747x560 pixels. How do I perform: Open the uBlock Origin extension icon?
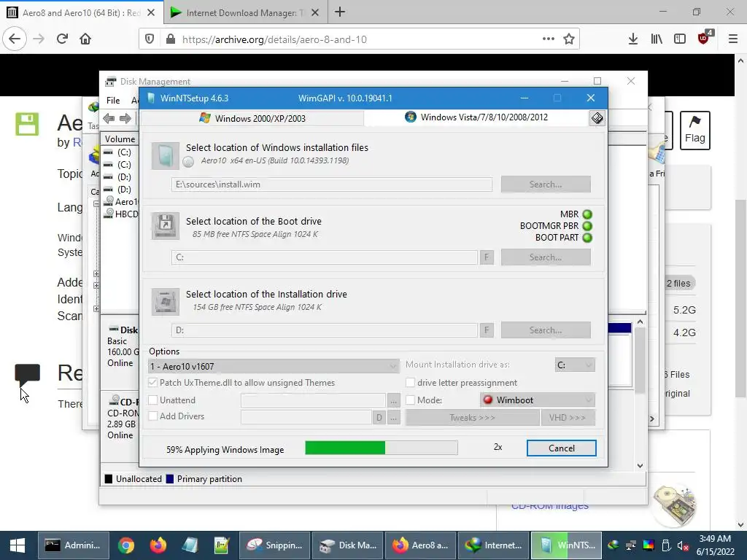click(x=704, y=38)
